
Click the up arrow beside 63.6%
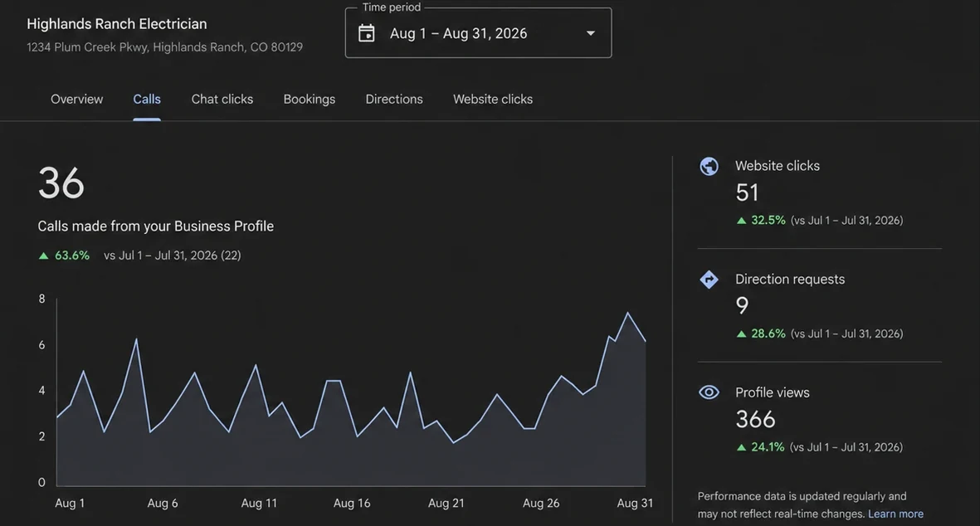pyautogui.click(x=43, y=256)
